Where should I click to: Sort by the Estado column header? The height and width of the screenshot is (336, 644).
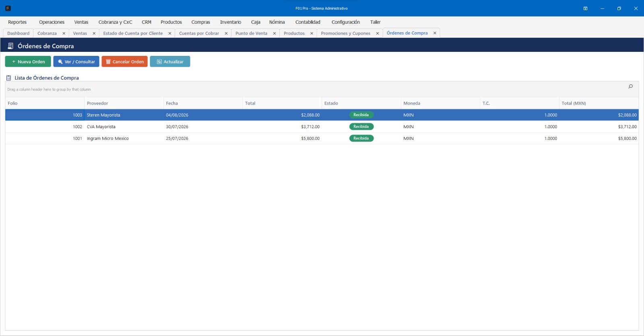(x=361, y=103)
